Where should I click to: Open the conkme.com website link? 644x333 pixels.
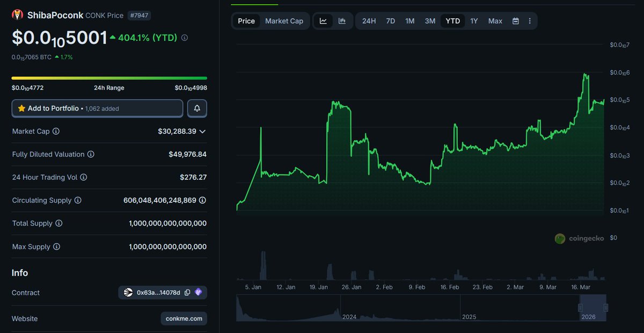click(x=184, y=318)
